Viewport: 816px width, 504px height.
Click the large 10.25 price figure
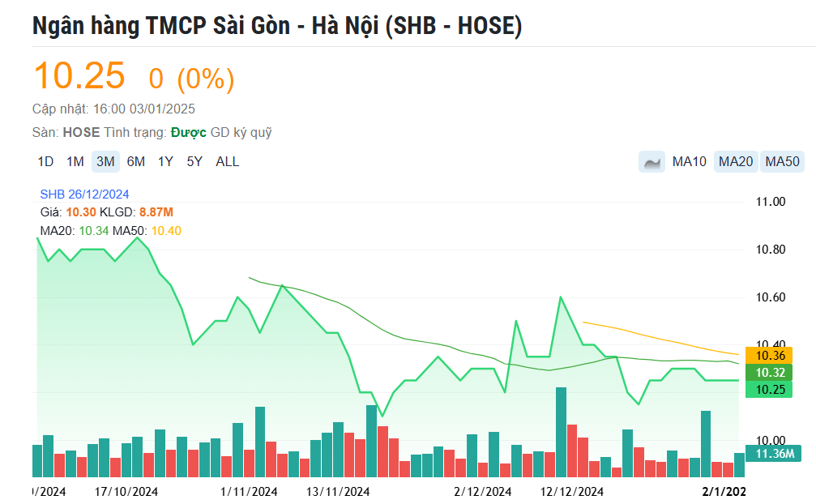(x=79, y=76)
